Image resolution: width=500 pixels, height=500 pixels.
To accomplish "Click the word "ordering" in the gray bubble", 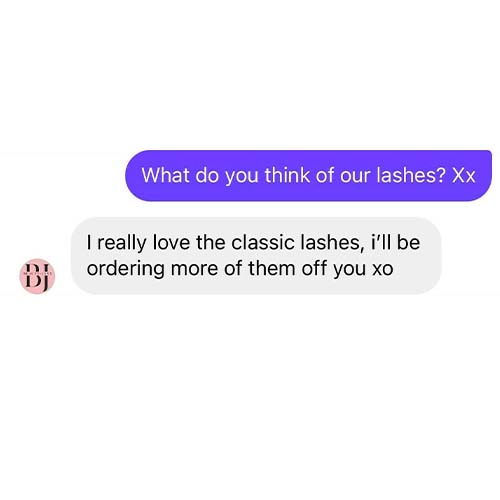I will 125,269.
